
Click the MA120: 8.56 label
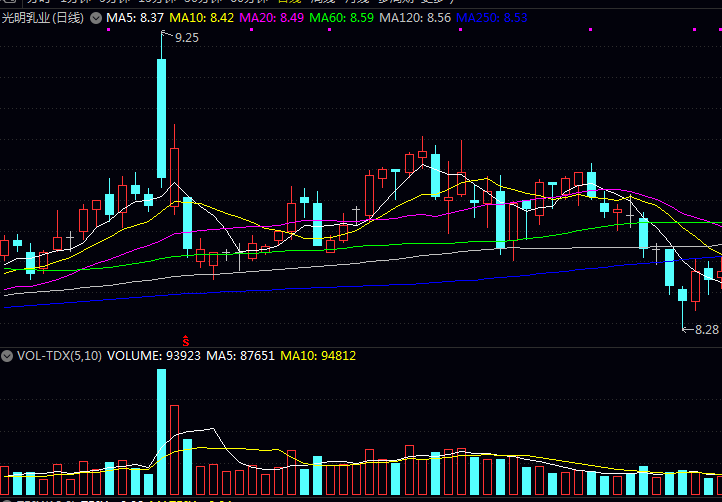415,18
